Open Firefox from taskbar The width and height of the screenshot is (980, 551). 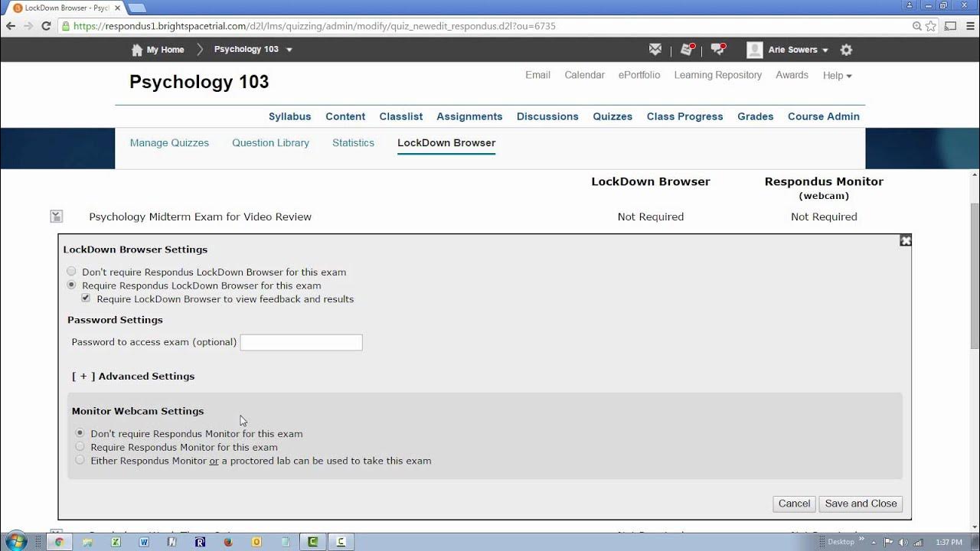228,542
